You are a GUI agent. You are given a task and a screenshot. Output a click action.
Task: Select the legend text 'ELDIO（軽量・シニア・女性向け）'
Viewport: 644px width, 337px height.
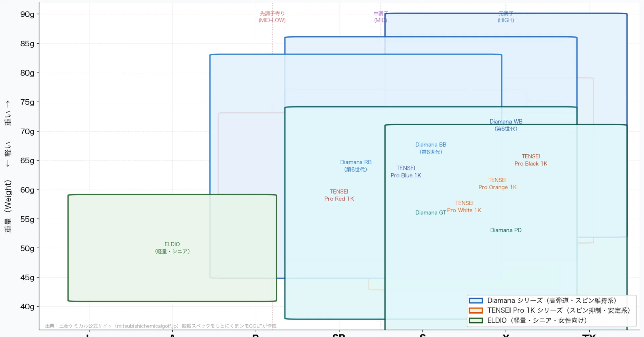coord(537,320)
